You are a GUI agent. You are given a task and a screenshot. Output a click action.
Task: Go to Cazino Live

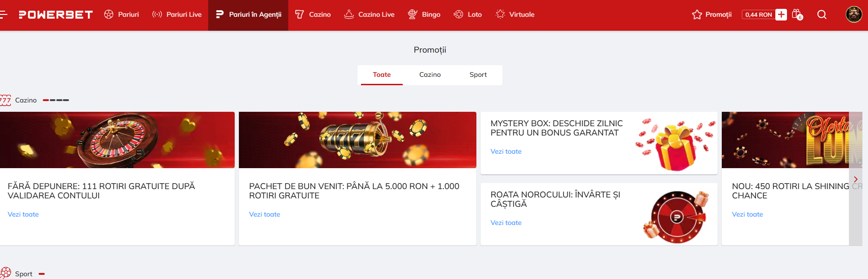(x=369, y=14)
